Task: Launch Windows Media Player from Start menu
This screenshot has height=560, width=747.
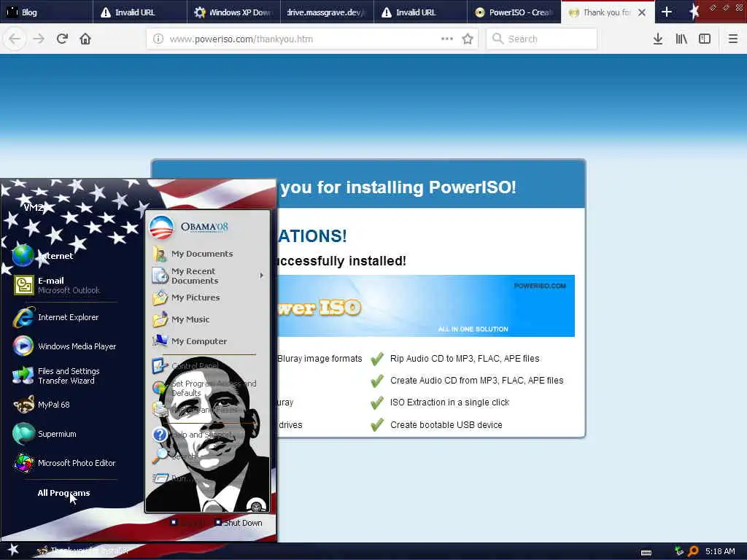Action: (x=65, y=346)
